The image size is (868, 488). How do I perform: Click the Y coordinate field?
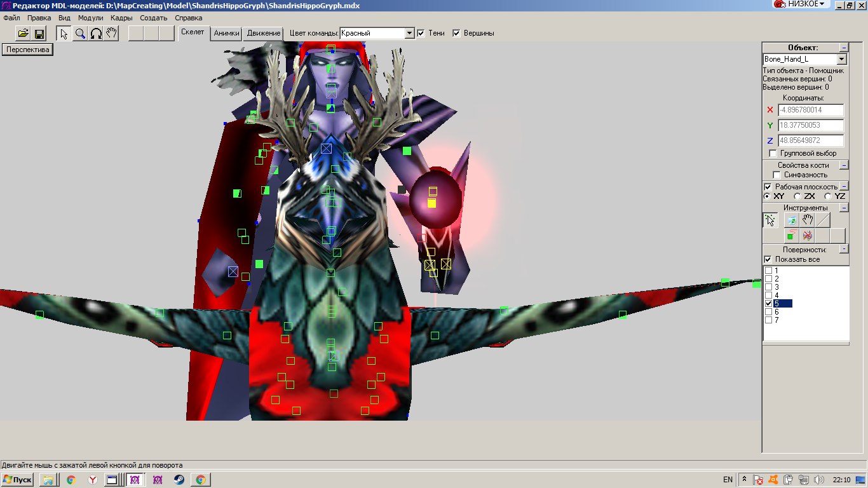(811, 125)
